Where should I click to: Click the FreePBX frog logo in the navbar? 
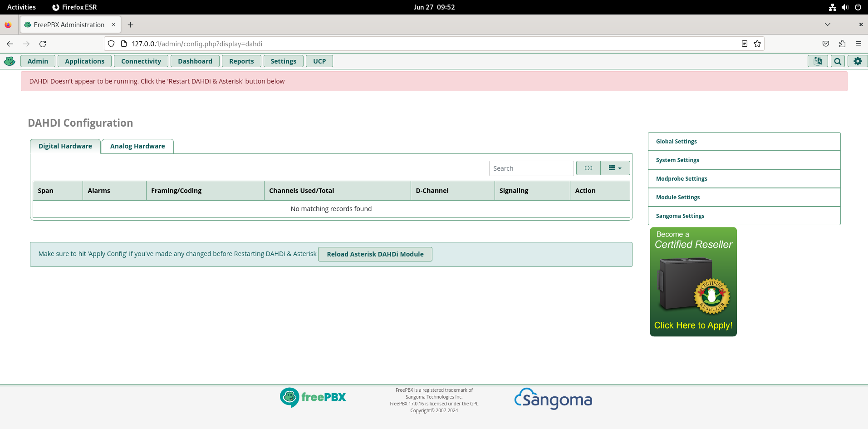(x=9, y=61)
